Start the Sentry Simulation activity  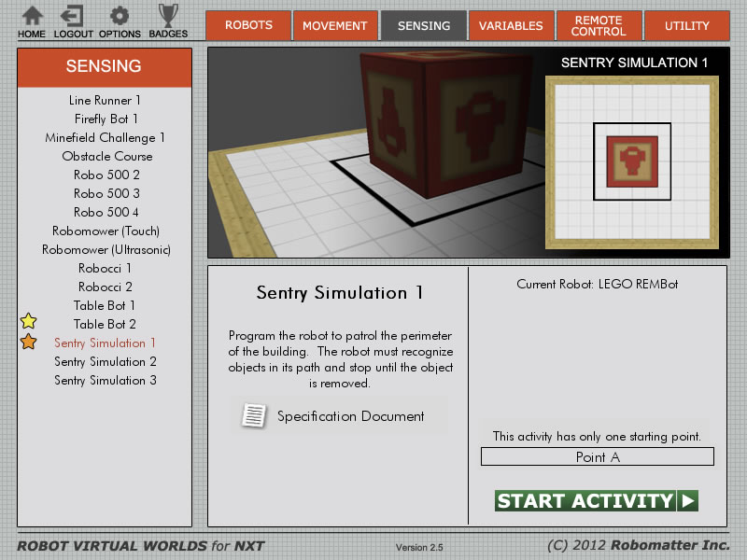pos(597,501)
